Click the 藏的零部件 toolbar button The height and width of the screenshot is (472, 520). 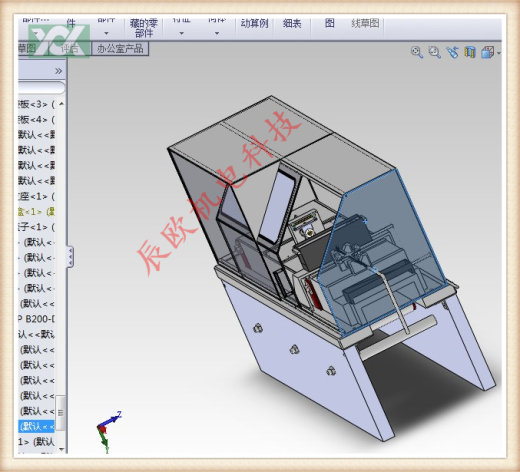[x=144, y=28]
